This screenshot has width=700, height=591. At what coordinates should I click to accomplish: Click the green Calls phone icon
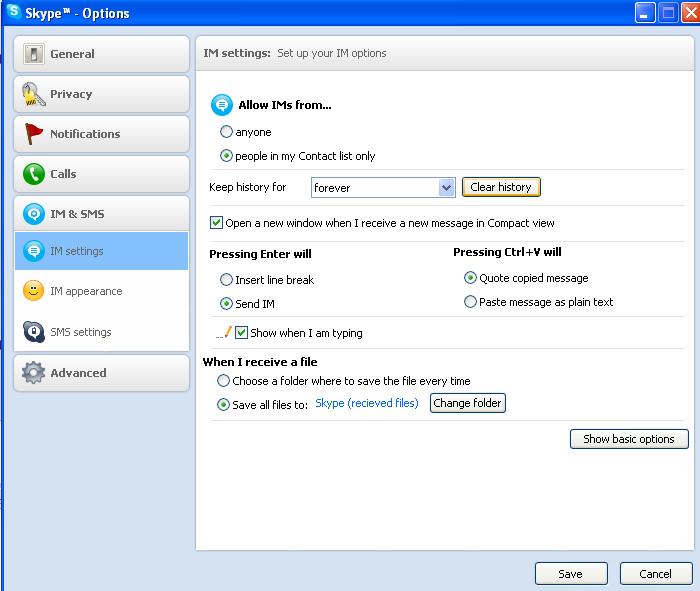point(33,174)
